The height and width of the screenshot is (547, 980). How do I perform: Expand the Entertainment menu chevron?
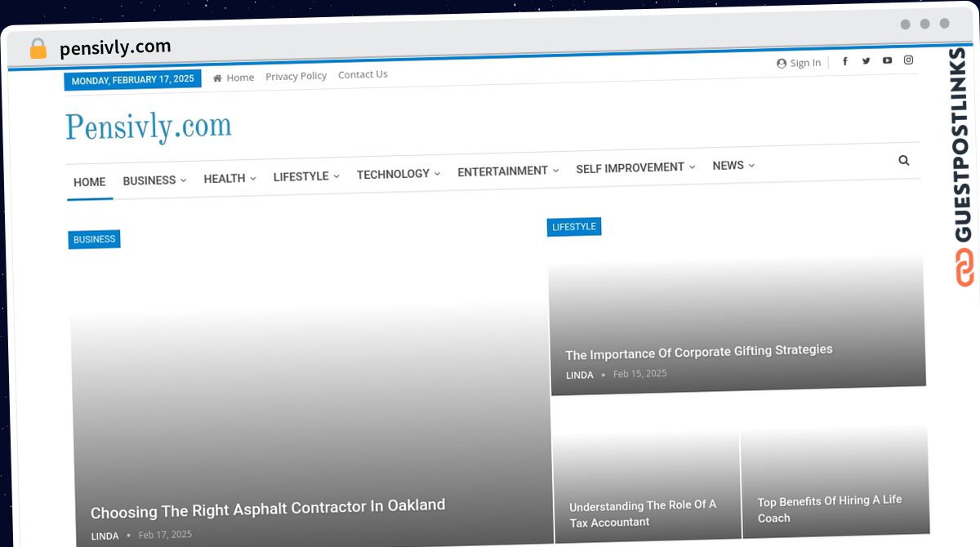click(555, 171)
